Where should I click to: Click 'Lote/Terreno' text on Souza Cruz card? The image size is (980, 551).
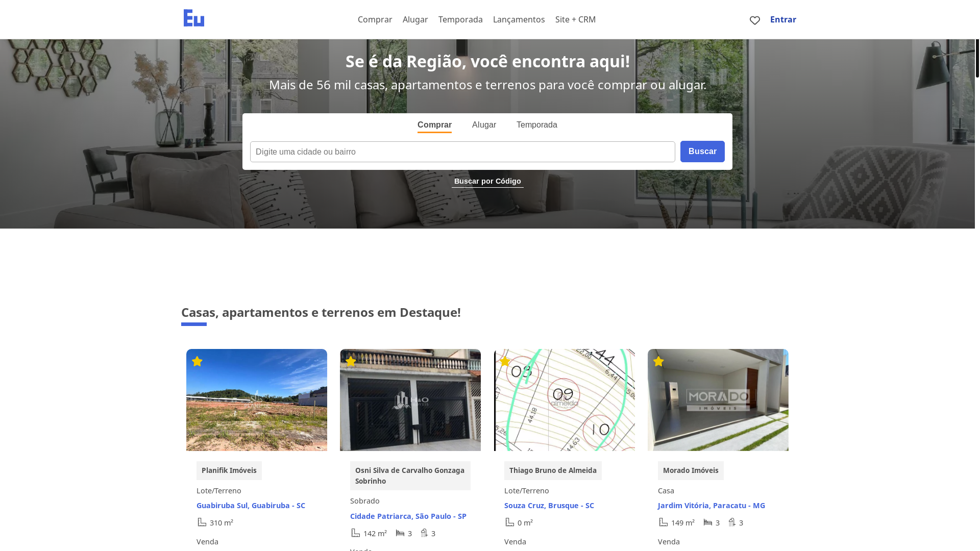527,490
